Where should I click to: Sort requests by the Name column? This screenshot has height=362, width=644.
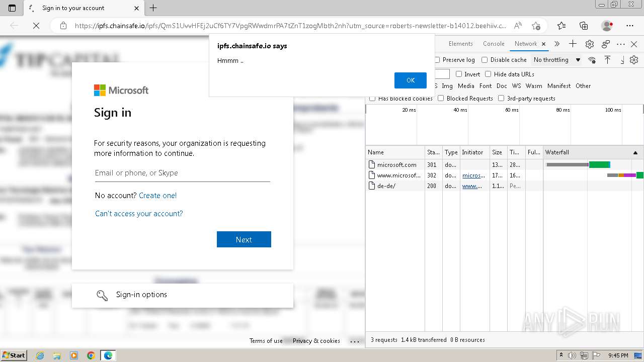click(395, 152)
